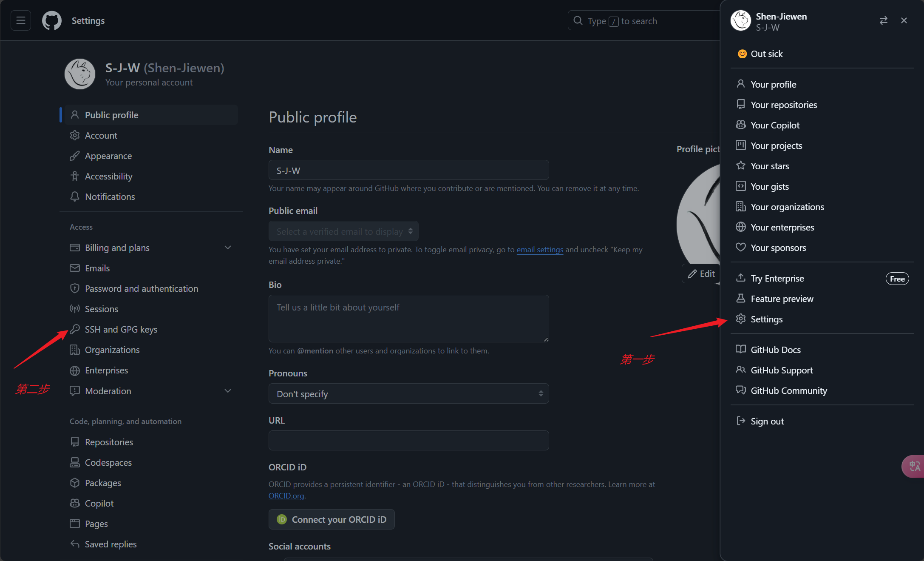Click the Emails envelope icon
The image size is (924, 561).
[75, 268]
